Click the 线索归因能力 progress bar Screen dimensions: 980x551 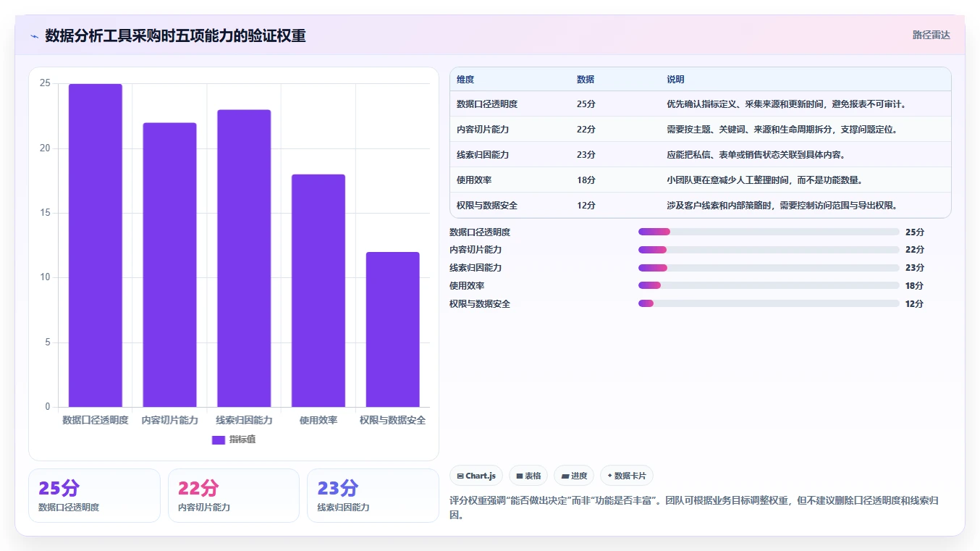[x=769, y=268]
